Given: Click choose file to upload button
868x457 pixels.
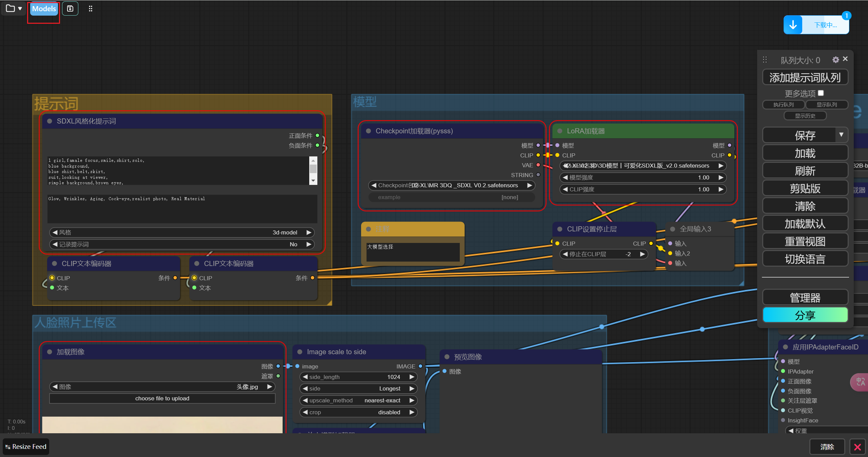Looking at the screenshot, I should (162, 398).
